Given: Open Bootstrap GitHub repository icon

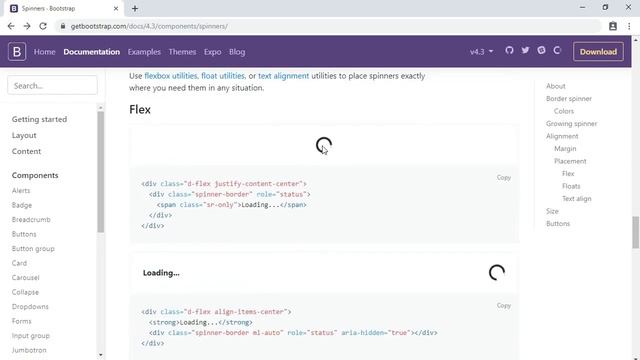Looking at the screenshot, I should click(x=509, y=50).
